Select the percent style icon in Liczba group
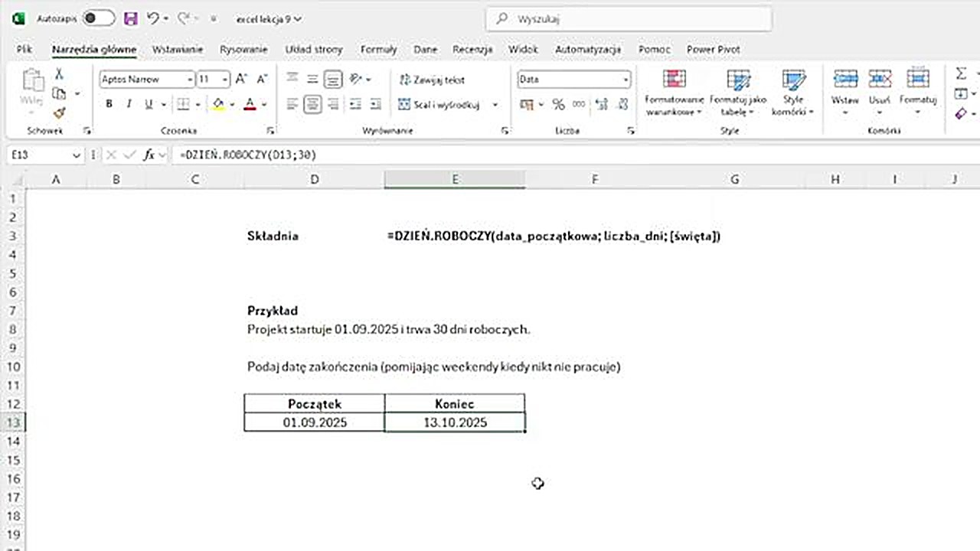Screen dimensions: 980x551 [558, 105]
